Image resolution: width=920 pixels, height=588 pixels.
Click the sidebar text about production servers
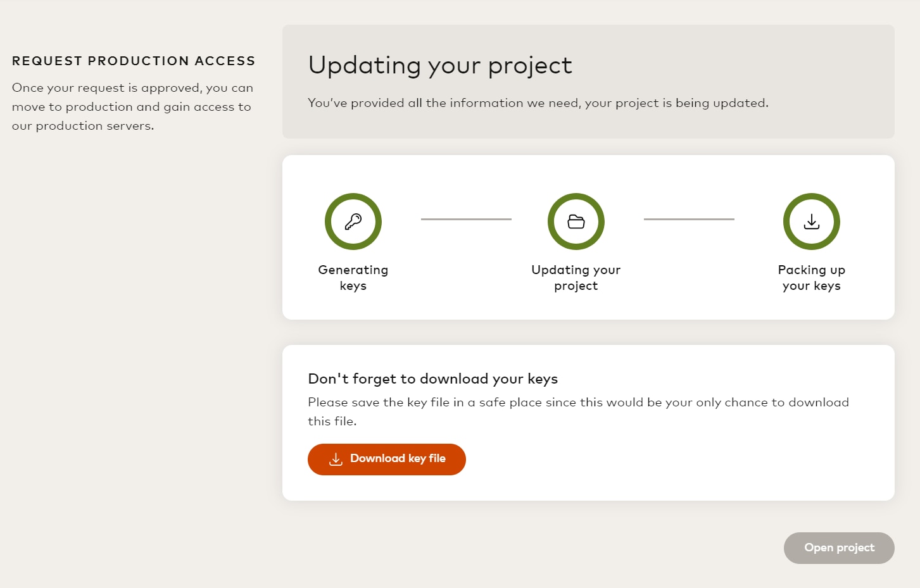132,107
